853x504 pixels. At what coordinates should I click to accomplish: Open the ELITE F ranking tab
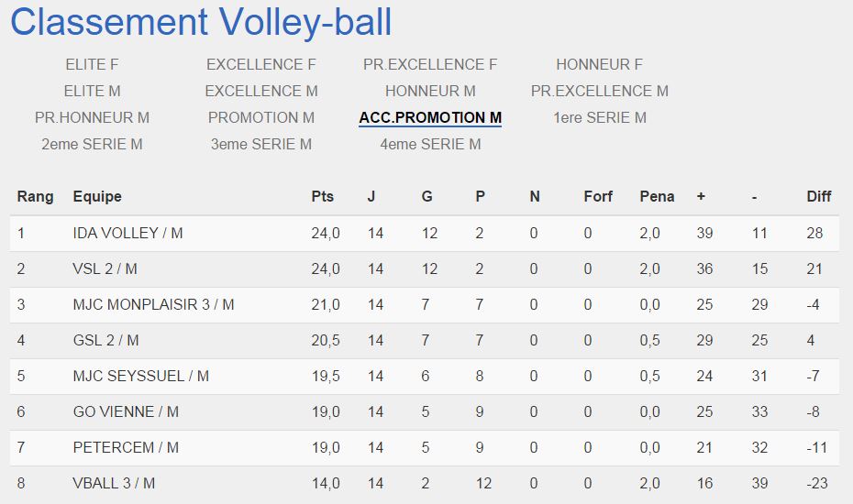point(92,65)
